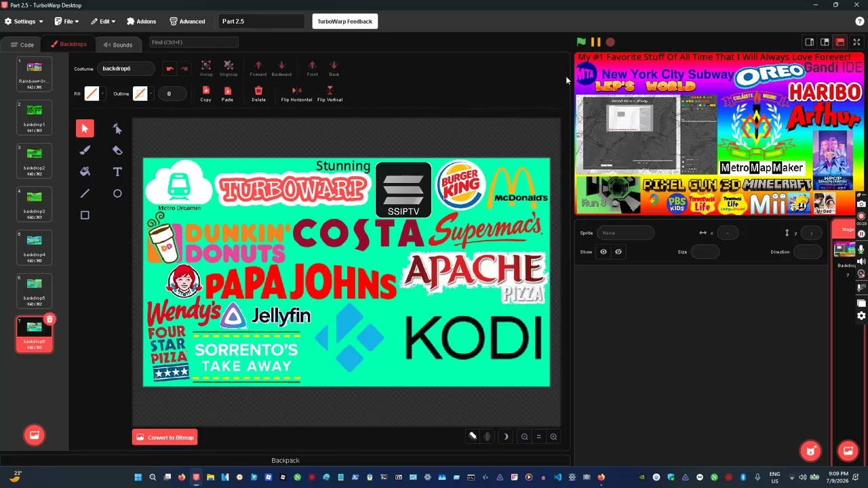The image size is (868, 488).
Task: Open the Edit menu
Action: 103,21
